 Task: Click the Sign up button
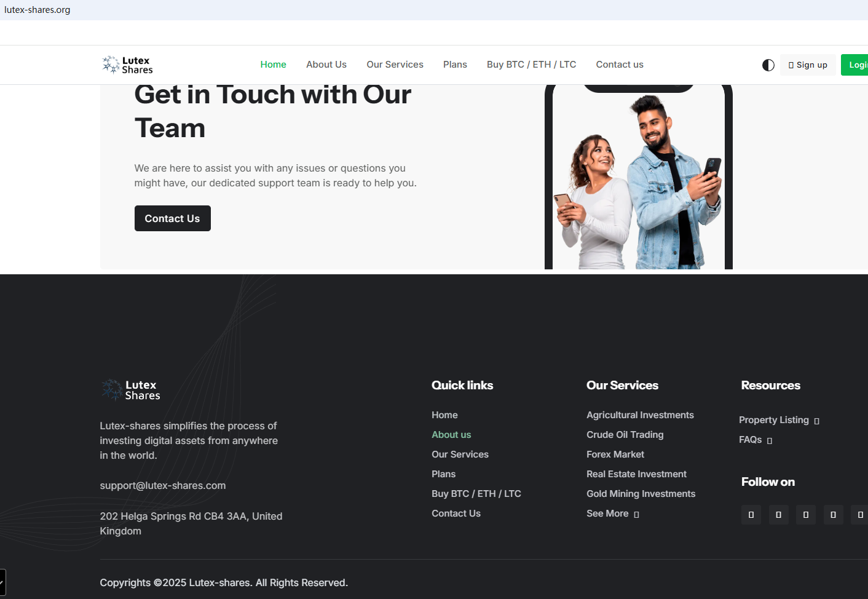coord(808,65)
